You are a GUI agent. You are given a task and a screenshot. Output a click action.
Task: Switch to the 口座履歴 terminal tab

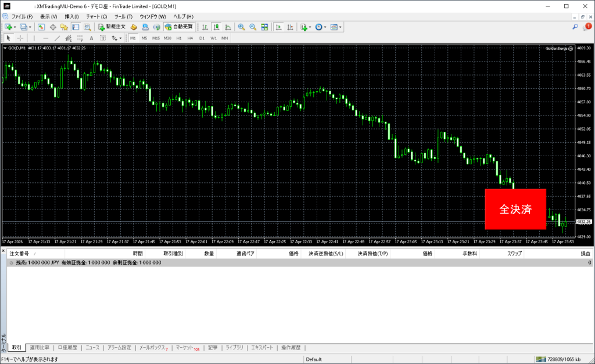pyautogui.click(x=67, y=348)
